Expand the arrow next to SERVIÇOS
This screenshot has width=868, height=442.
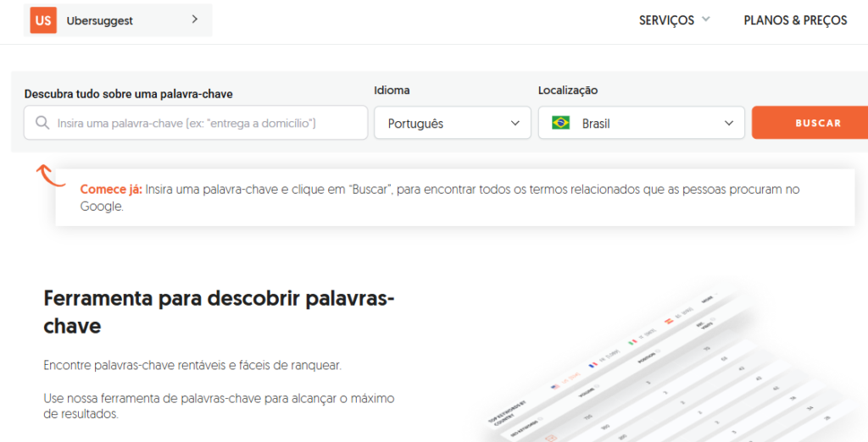pos(706,19)
